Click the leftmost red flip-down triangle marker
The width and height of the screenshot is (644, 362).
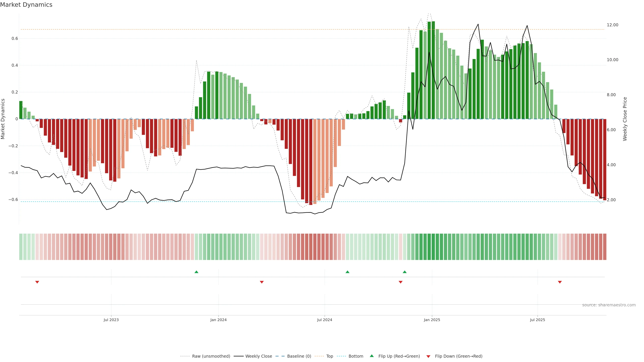tap(37, 282)
